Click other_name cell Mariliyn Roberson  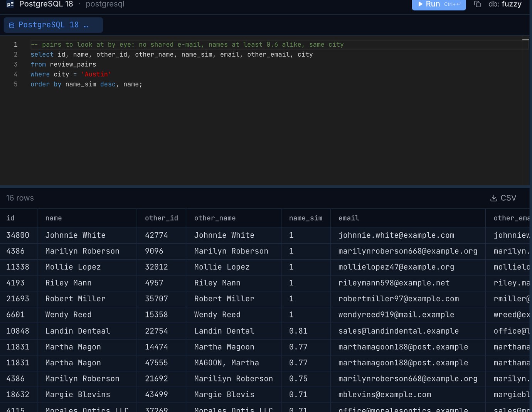pyautogui.click(x=234, y=378)
